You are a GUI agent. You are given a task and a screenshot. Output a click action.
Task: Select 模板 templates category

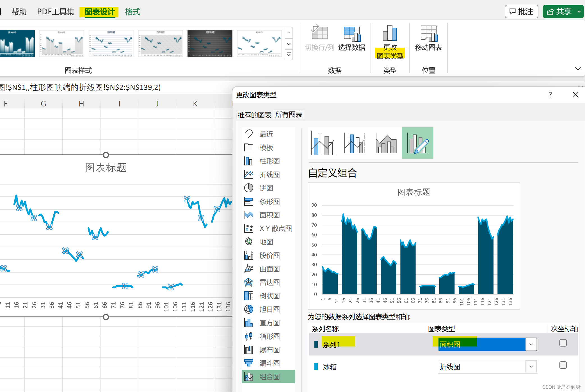click(x=268, y=148)
